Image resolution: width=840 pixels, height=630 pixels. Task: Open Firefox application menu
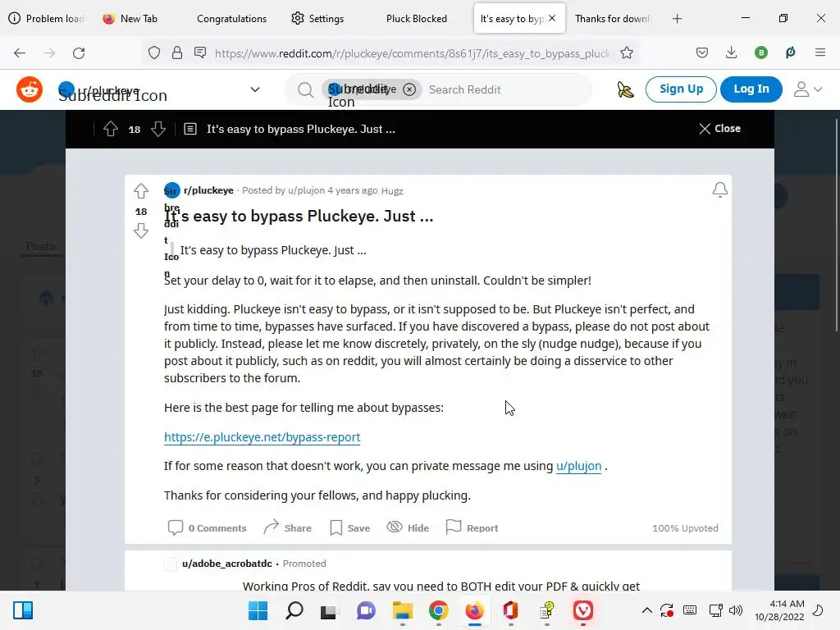[x=819, y=52]
